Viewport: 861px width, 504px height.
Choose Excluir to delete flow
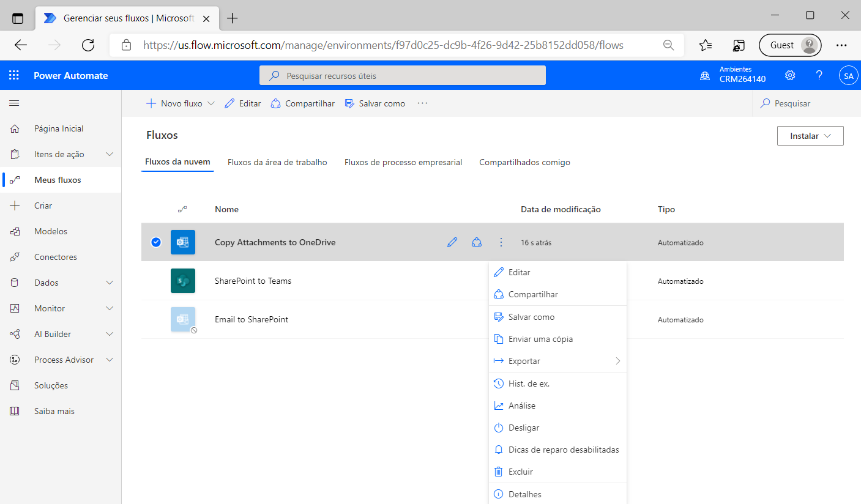coord(558,472)
